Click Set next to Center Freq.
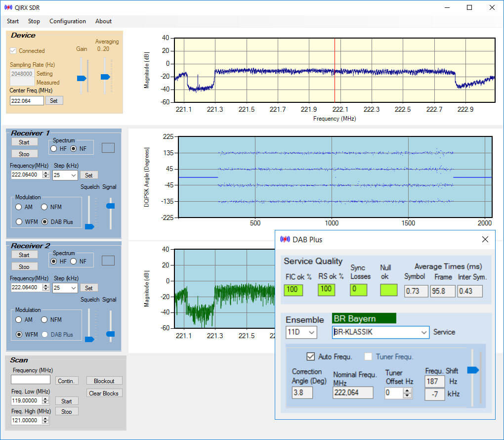Viewport: 504px width, 440px height. [x=54, y=101]
